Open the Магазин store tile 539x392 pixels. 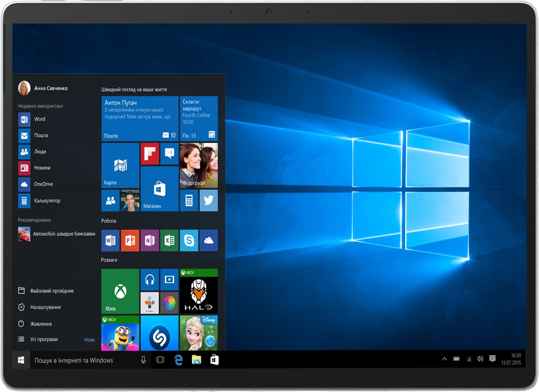click(160, 189)
